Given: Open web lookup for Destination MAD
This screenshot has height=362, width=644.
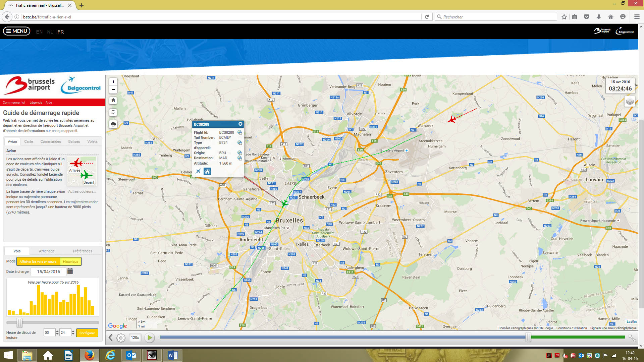Looking at the screenshot, I should coord(239,158).
